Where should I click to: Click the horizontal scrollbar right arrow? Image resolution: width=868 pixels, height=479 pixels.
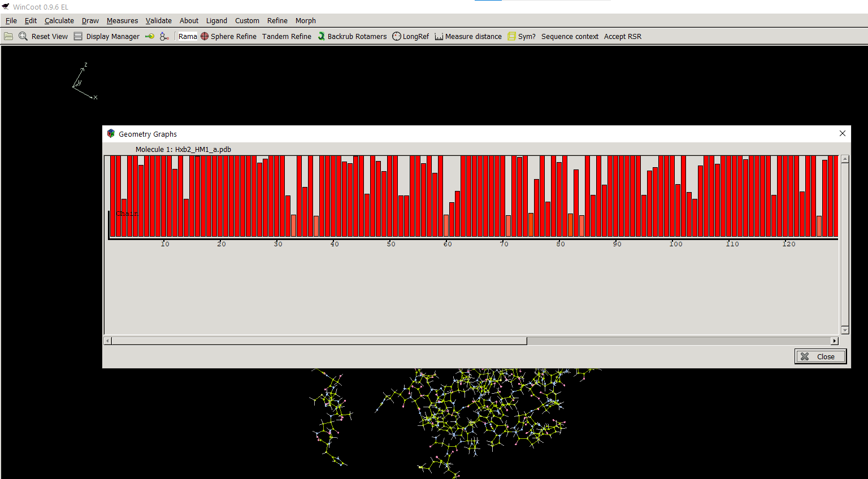[835, 341]
